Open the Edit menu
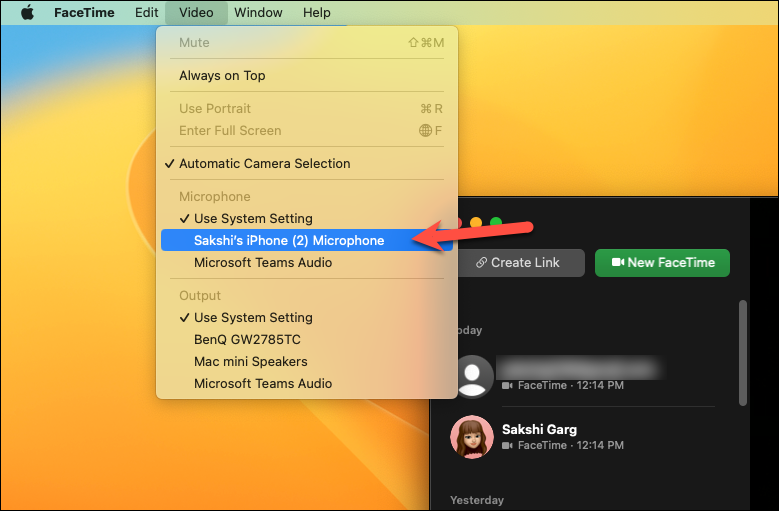 (x=147, y=12)
